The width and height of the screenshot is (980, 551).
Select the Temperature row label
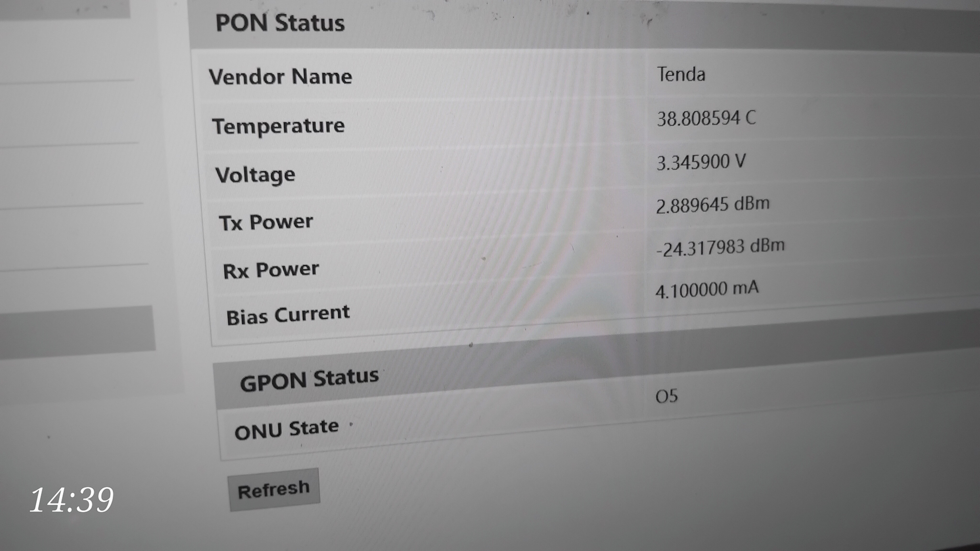tap(278, 126)
